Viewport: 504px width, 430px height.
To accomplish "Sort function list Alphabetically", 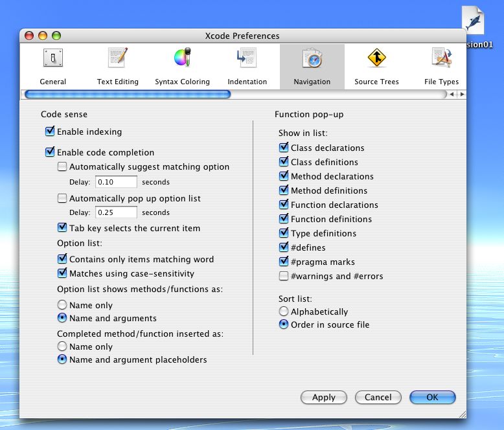I will click(x=284, y=311).
